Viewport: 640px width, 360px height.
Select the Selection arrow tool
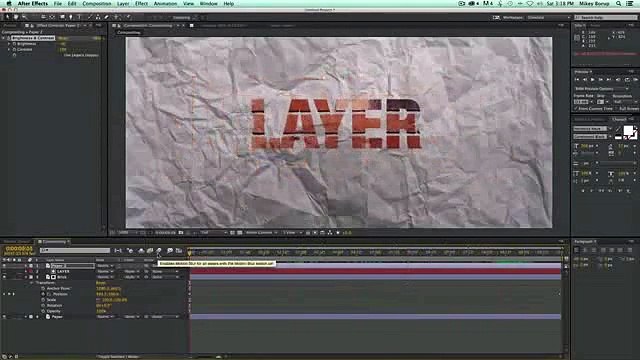[x=7, y=17]
